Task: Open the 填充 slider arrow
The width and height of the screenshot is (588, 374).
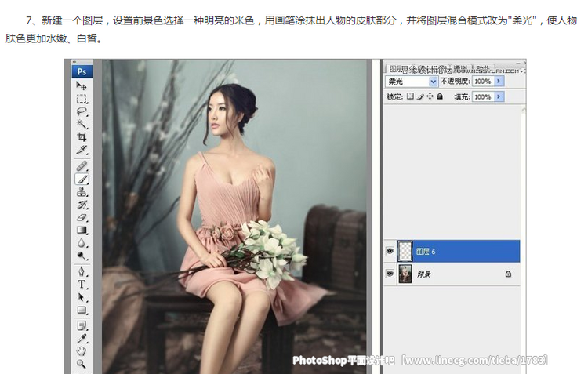Action: (x=499, y=96)
